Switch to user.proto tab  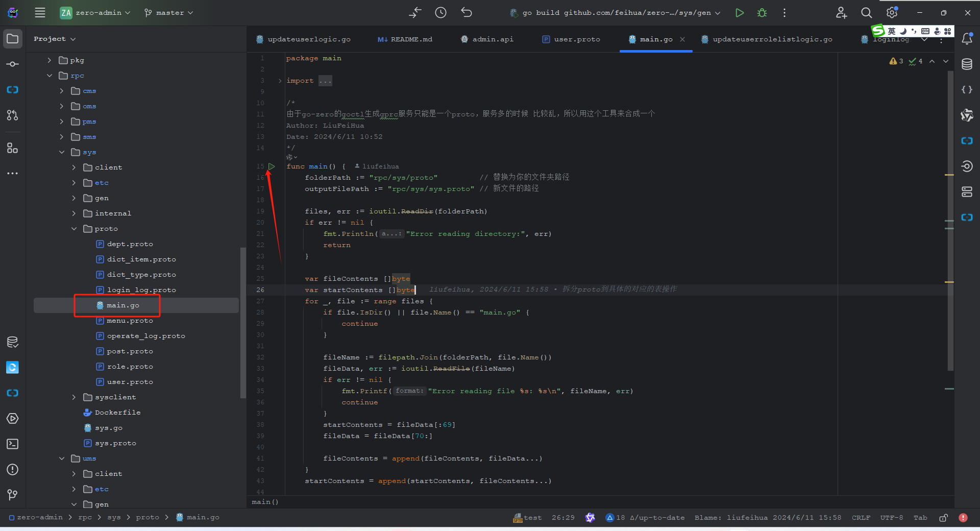click(x=571, y=39)
